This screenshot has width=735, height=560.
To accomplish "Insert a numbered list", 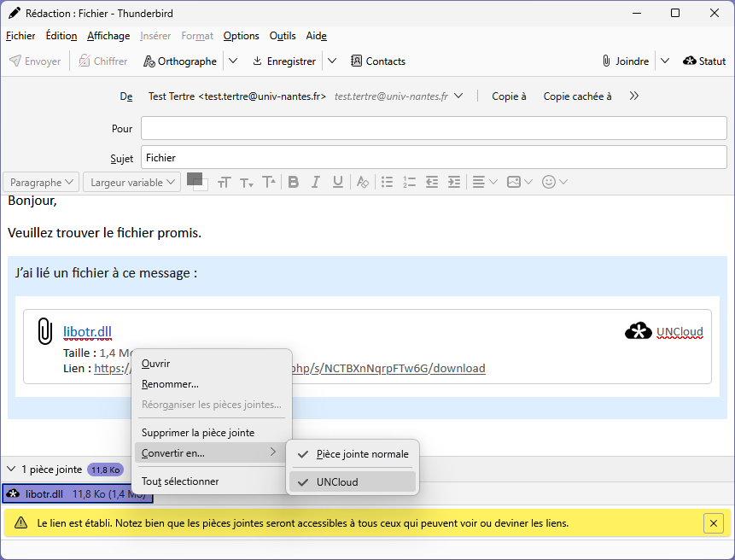I will pos(409,182).
